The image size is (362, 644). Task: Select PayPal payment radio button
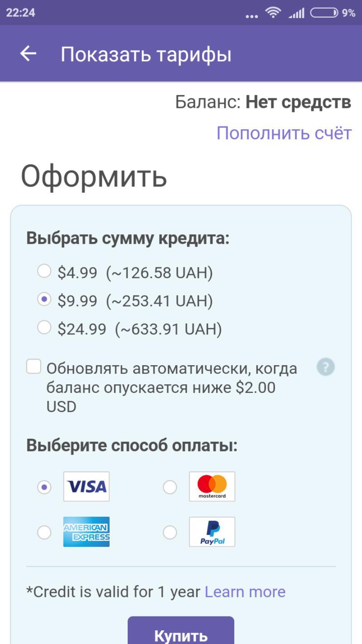point(170,533)
